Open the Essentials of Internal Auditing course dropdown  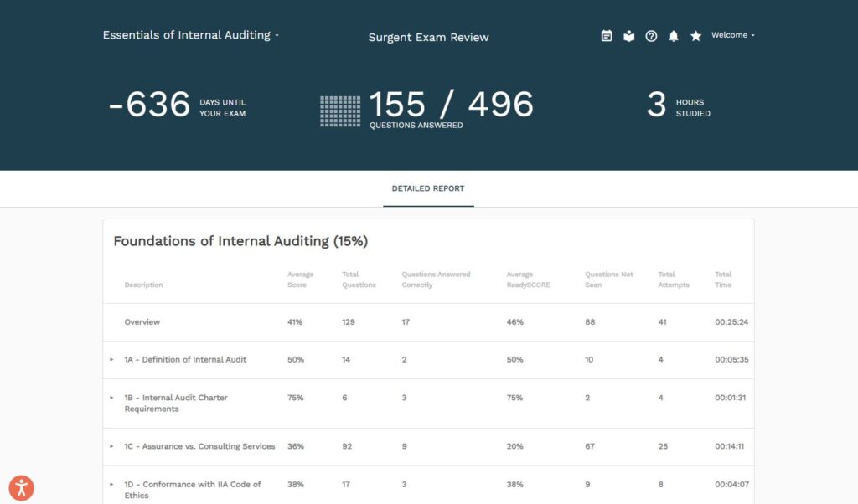click(x=190, y=35)
